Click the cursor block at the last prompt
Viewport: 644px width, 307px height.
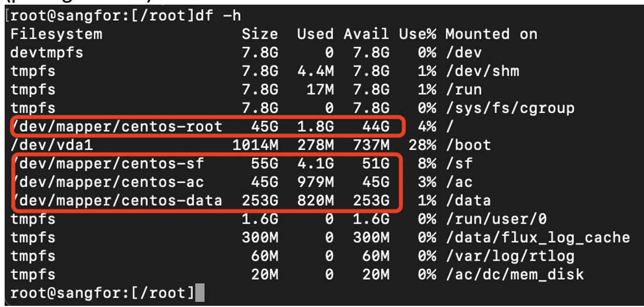(x=200, y=293)
